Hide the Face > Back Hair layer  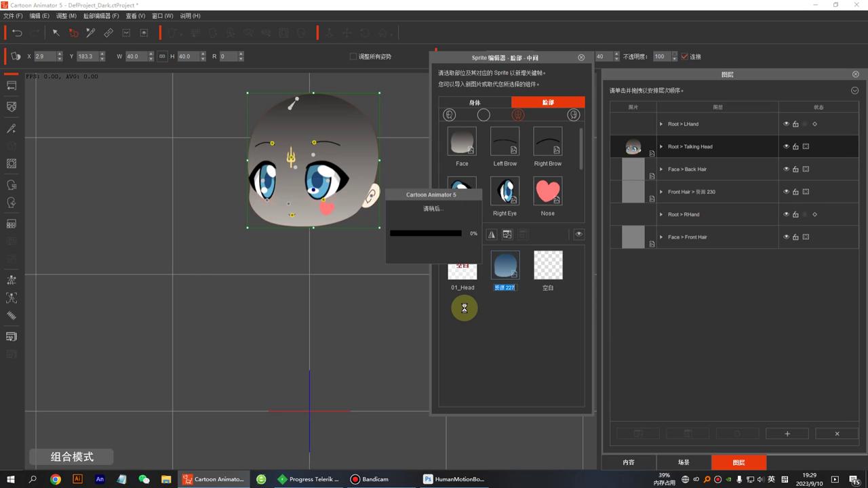(x=786, y=169)
